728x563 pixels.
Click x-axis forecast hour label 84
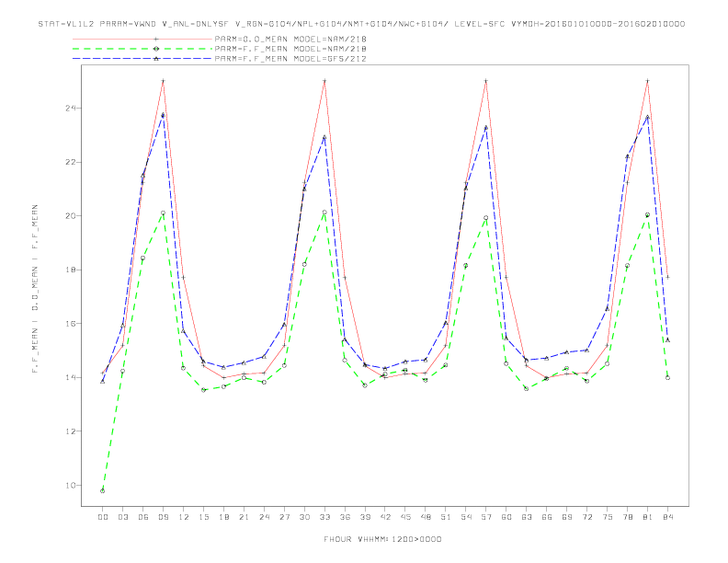point(667,517)
